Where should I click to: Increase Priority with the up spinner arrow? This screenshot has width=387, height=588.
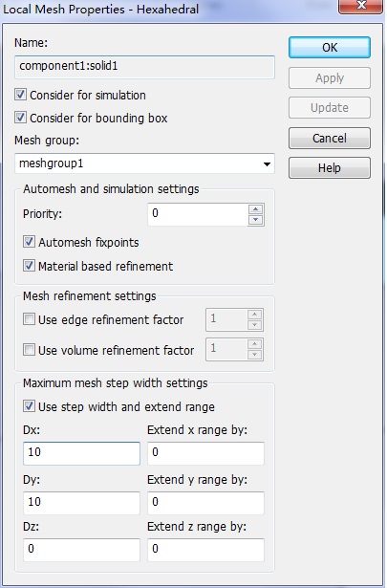256,209
